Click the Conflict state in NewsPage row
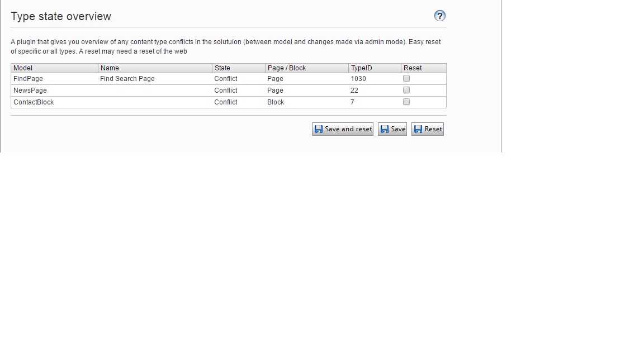Viewport: 644px width, 362px height. tap(226, 90)
